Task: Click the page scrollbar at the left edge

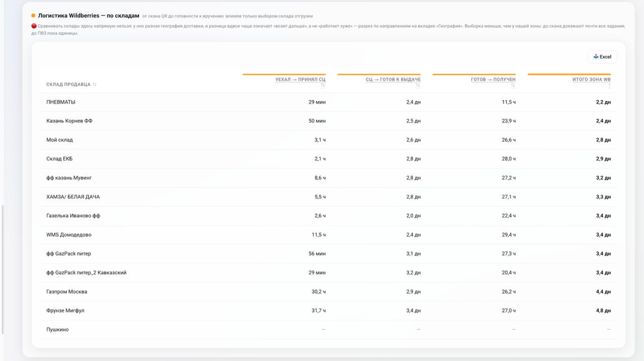Action: coord(3,269)
